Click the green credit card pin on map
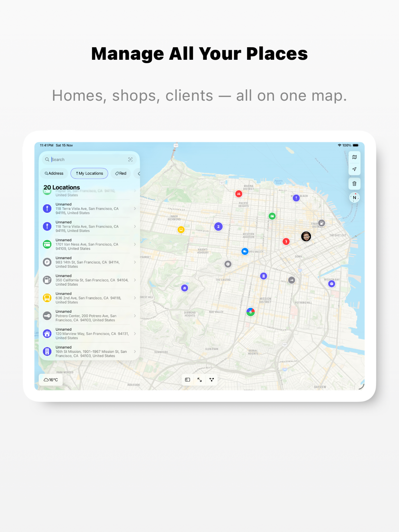Viewport: 399px width, 532px height. [272, 216]
